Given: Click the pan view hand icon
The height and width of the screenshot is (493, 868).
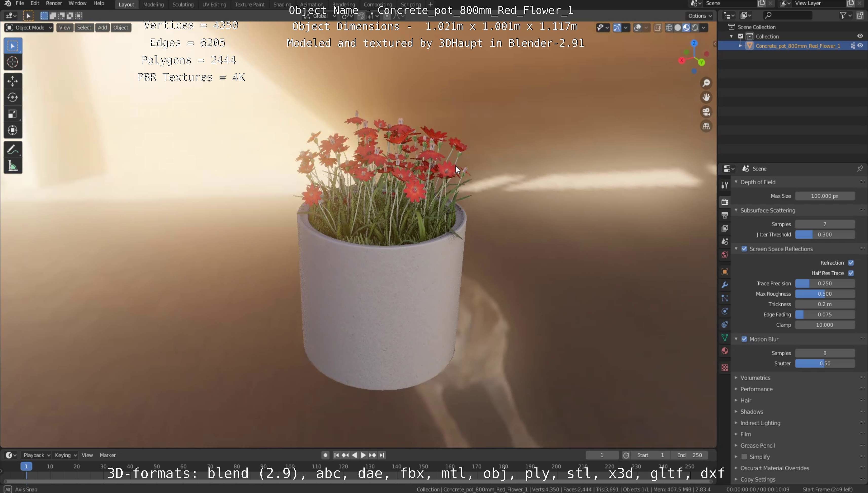Looking at the screenshot, I should (706, 98).
